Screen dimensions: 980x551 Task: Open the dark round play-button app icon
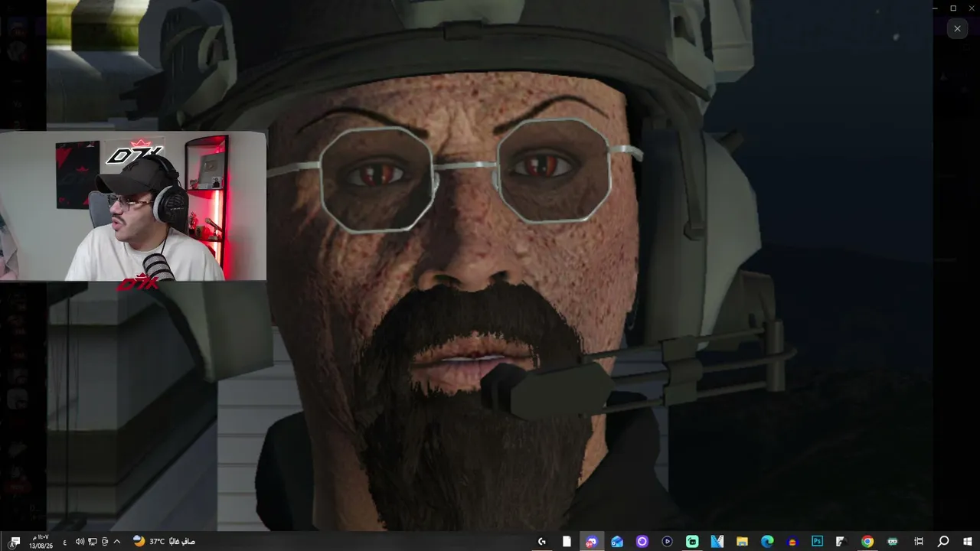[x=667, y=542]
